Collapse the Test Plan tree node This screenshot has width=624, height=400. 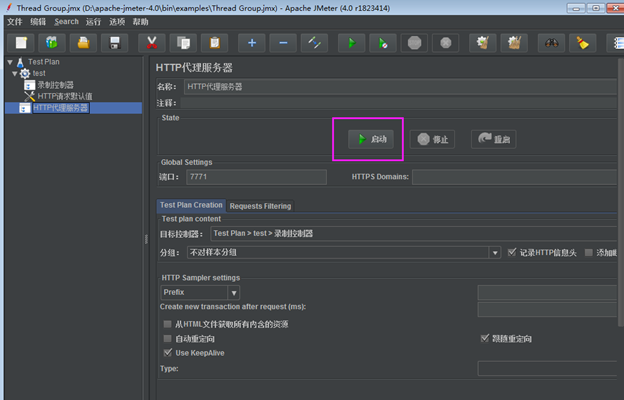(x=10, y=62)
